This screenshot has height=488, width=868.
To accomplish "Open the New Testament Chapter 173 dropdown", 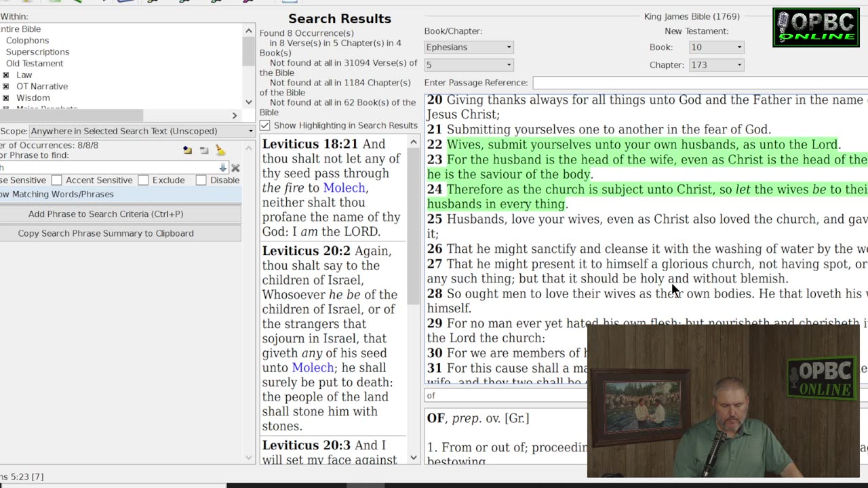I will [x=716, y=65].
